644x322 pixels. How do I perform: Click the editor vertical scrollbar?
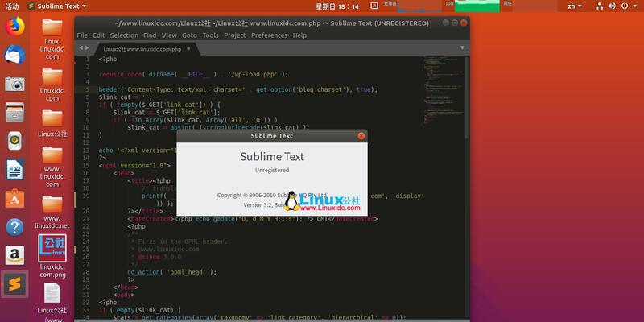tap(467, 97)
